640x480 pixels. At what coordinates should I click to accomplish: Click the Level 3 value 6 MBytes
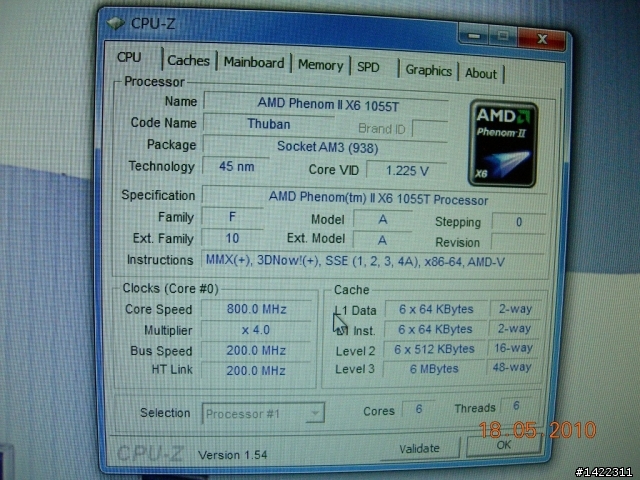click(x=433, y=369)
